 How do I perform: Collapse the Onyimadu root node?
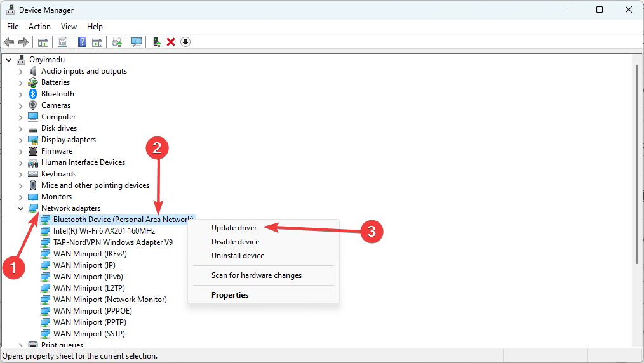click(9, 60)
